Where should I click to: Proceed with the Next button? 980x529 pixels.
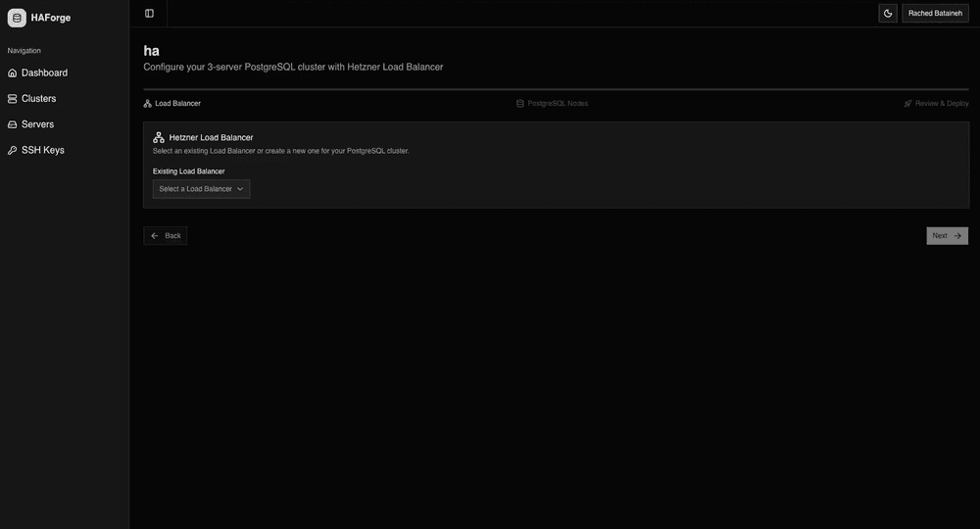point(947,235)
